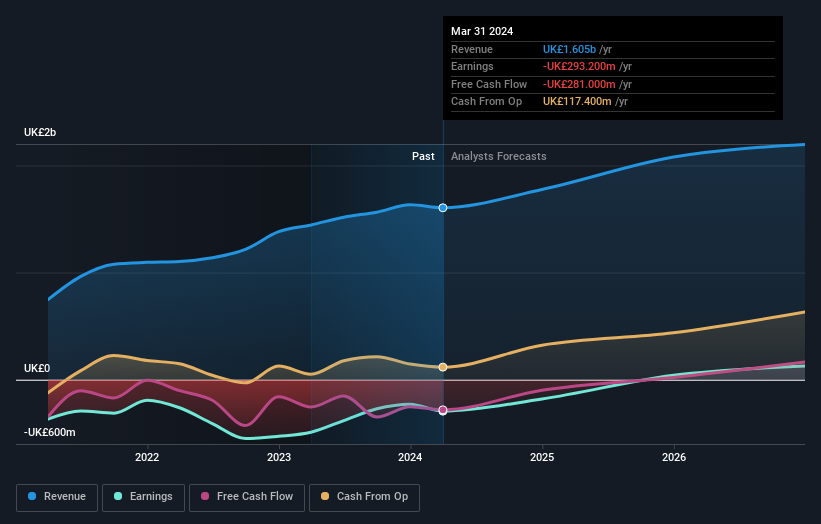Click the Mar 31 2024 tooltip date
Screen dimensions: 821x524
click(482, 31)
